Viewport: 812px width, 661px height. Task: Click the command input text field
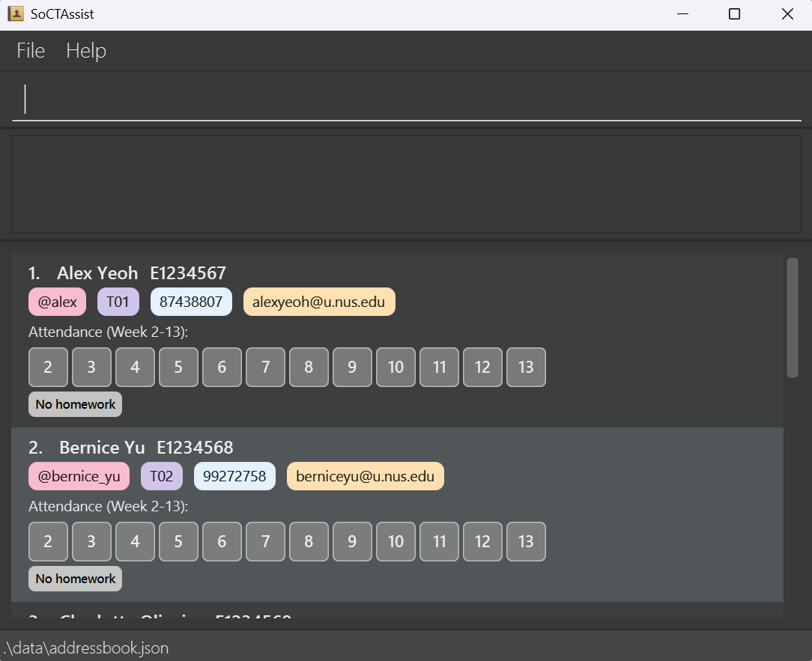pos(407,100)
